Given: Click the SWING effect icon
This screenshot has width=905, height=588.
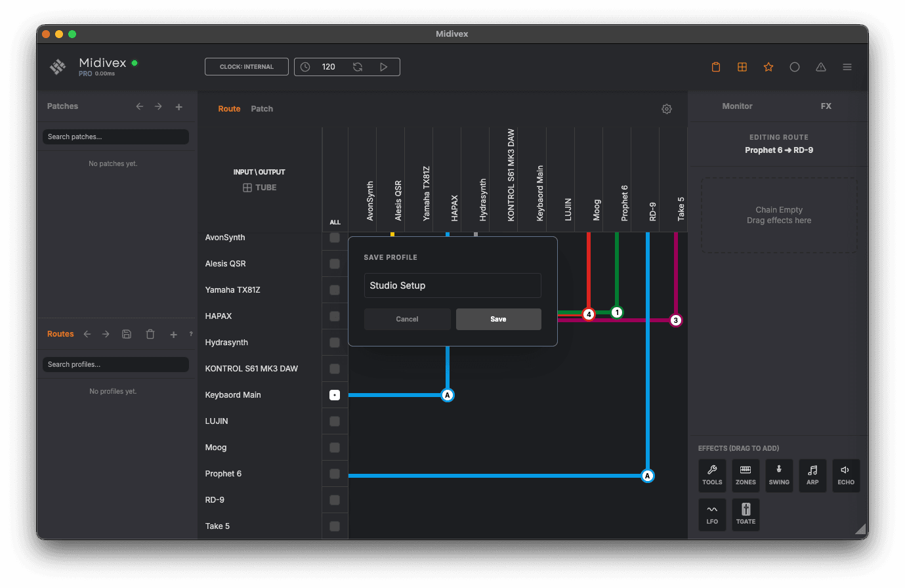Looking at the screenshot, I should 779,475.
